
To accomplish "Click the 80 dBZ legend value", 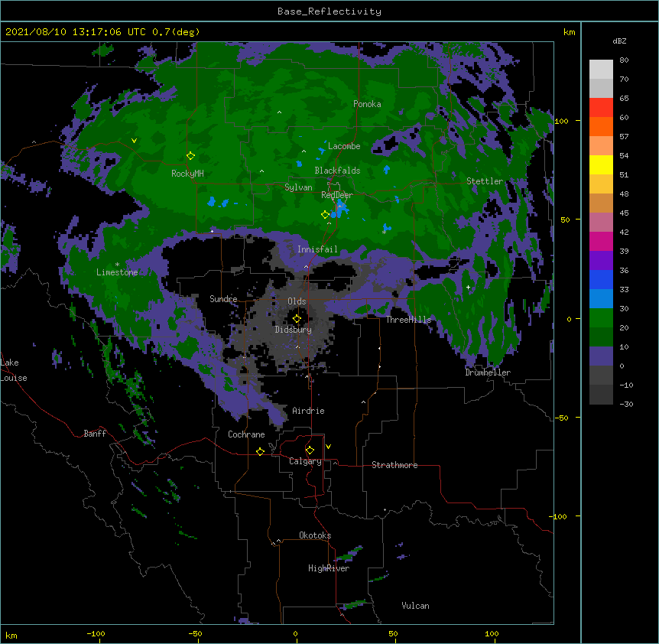I will (x=624, y=60).
